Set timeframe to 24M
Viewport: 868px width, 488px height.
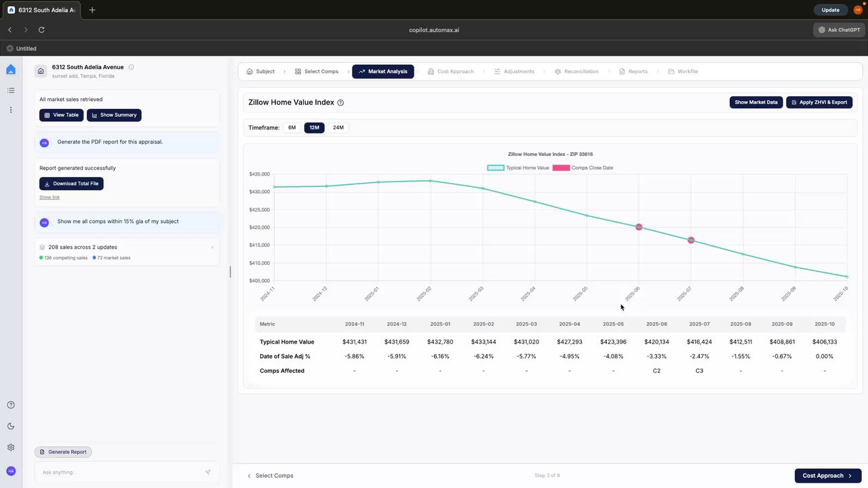pyautogui.click(x=338, y=127)
